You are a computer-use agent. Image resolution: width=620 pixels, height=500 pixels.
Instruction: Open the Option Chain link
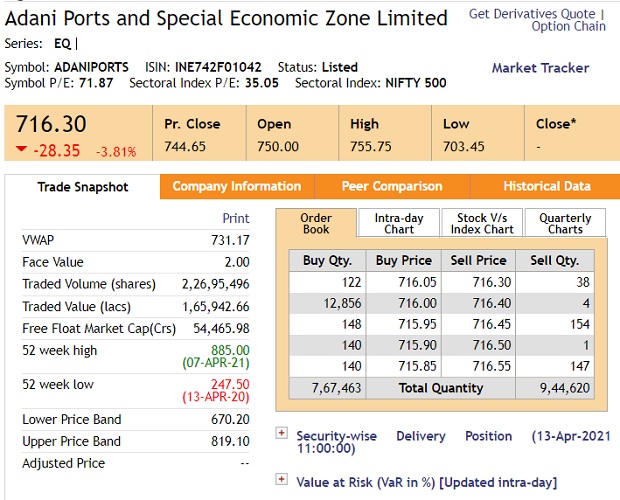(x=568, y=27)
